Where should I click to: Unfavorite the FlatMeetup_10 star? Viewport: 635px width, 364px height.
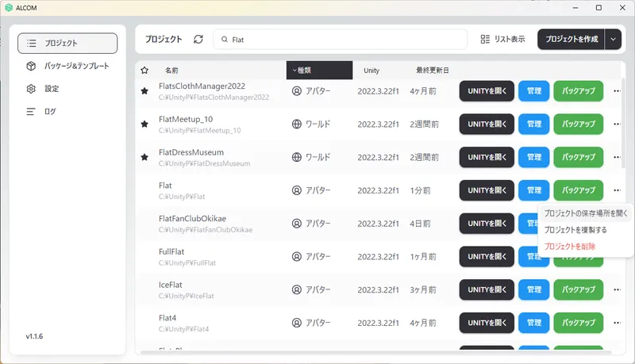[144, 125]
